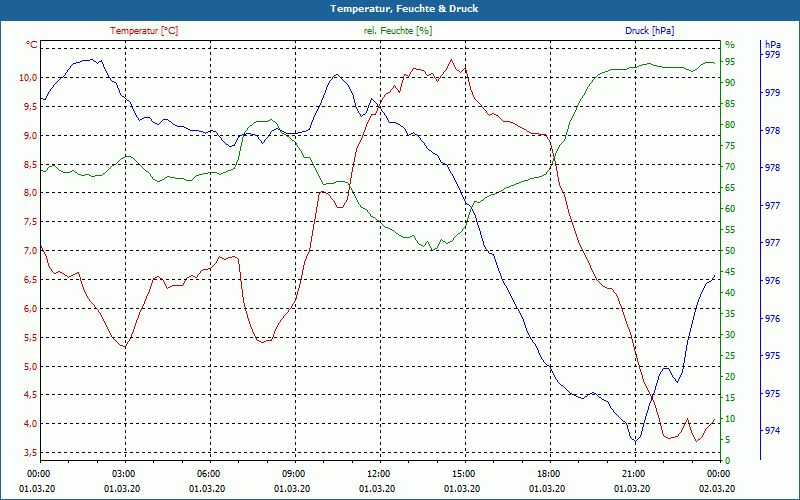Screen dimensions: 800x500
Task: Select the red 'Temperatur [°C]' legend label
Action: pos(144,31)
